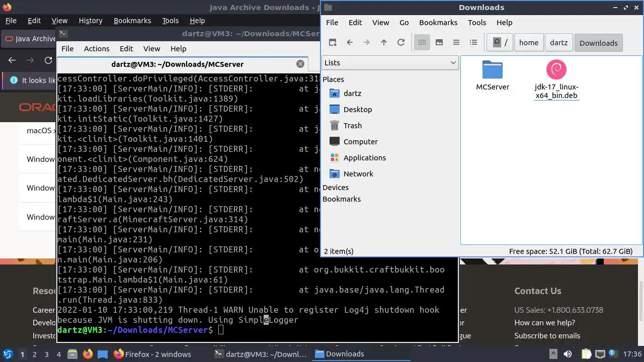Click 'How can we help?' link
Viewport: 644px width, 362px height.
(x=544, y=323)
